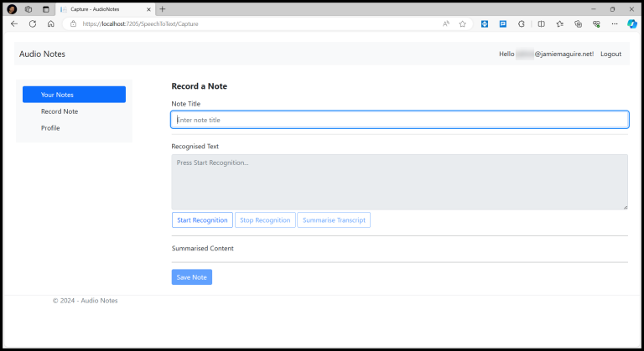Viewport: 644px width, 351px height.
Task: Open the Hello @jamiemaguire.net account link
Action: point(546,54)
